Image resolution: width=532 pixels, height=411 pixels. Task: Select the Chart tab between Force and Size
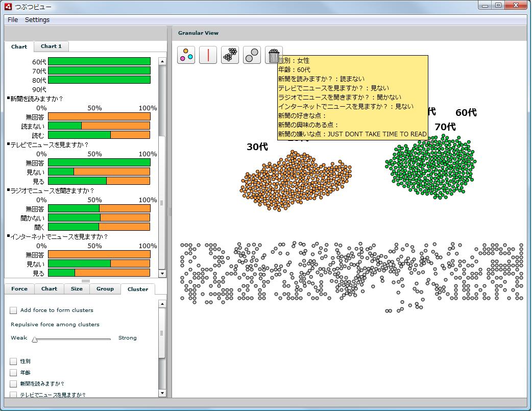(x=49, y=289)
